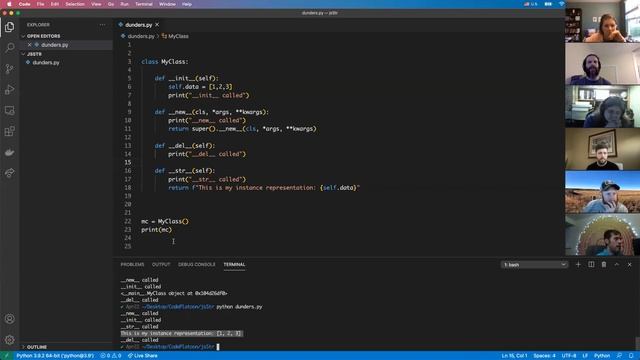Maximize the panel with chevron up
The width and height of the screenshot is (640, 360).
click(x=617, y=264)
